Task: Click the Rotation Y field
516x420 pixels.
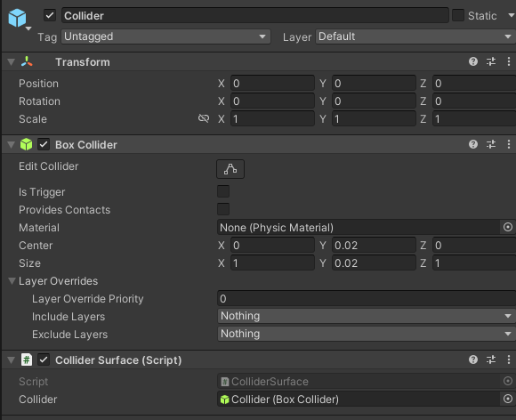Action: (x=374, y=101)
